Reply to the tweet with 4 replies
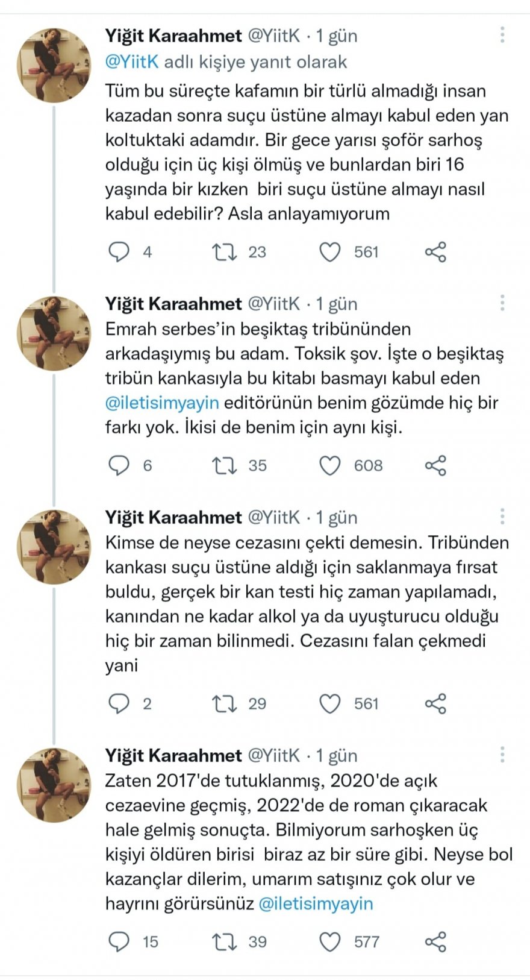 pos(119,252)
